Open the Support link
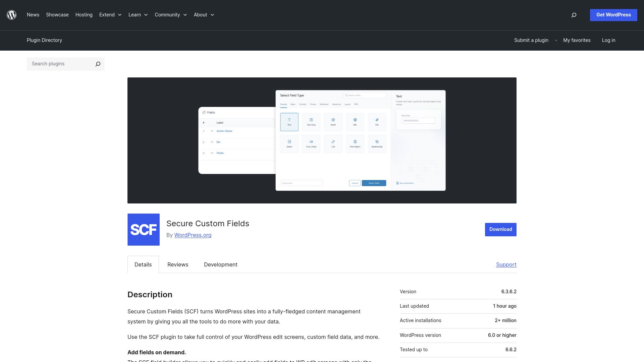 [506, 264]
